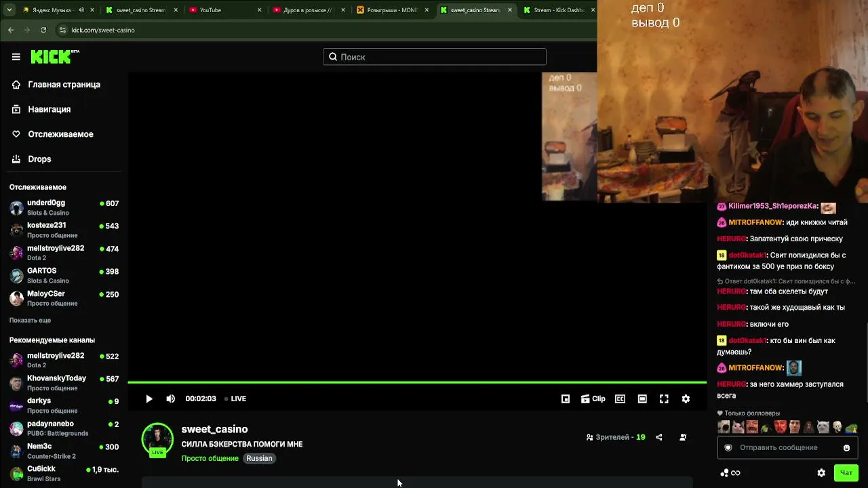Click stream title СИЛЛА БЭКЕРСТВА ПОМОГИ МНЕ
868x488 pixels.
pyautogui.click(x=242, y=445)
